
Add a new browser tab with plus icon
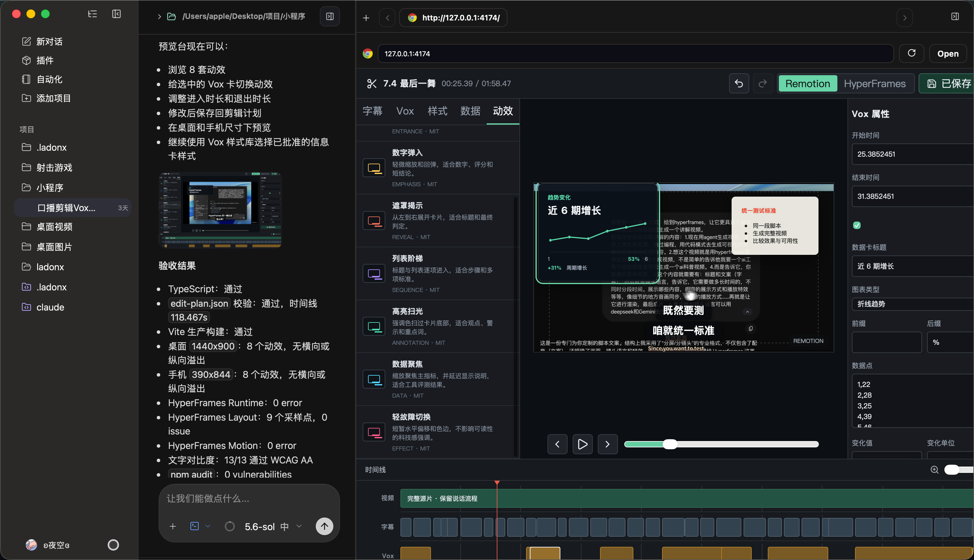pos(366,18)
